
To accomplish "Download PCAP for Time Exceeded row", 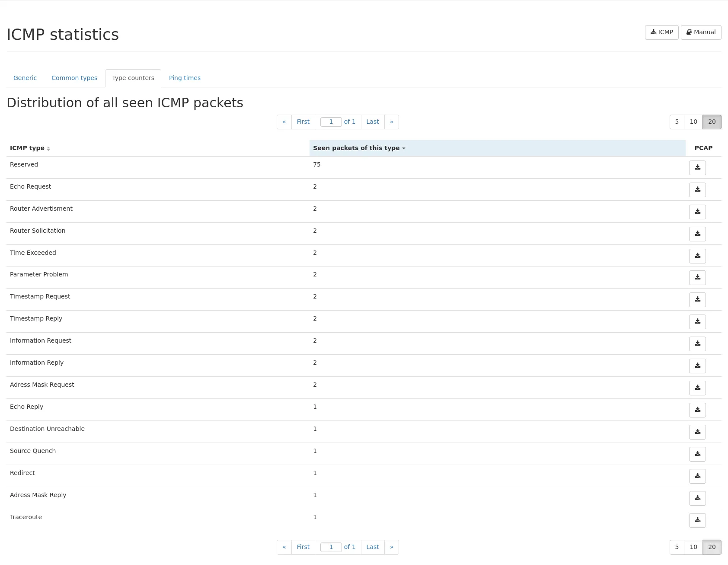I will pyautogui.click(x=697, y=256).
